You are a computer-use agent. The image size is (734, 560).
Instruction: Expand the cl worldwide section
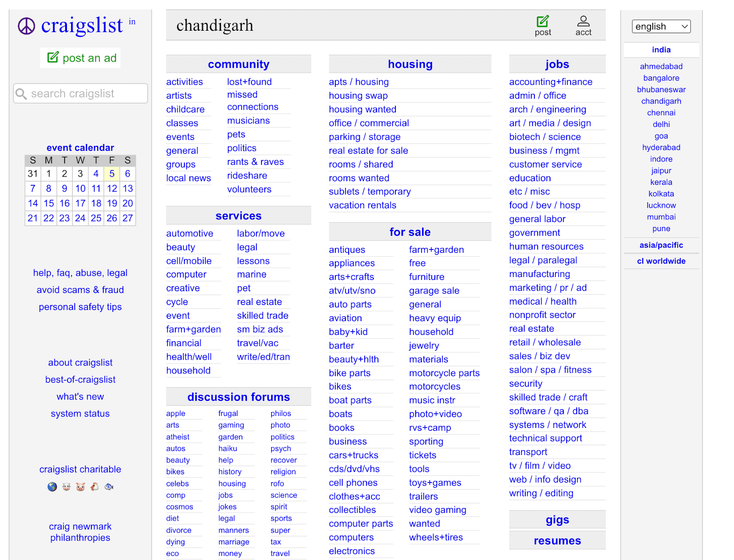point(661,261)
